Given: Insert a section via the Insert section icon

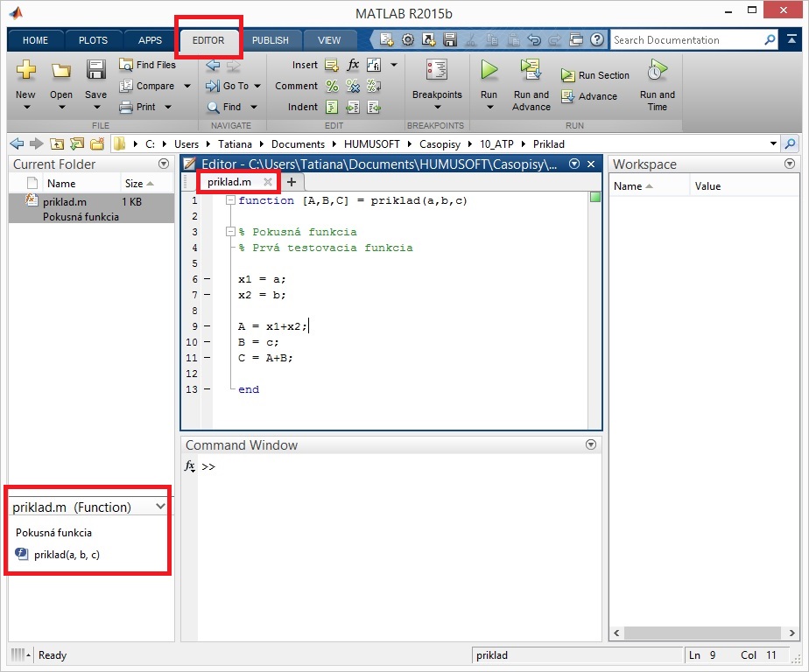Looking at the screenshot, I should coord(332,65).
